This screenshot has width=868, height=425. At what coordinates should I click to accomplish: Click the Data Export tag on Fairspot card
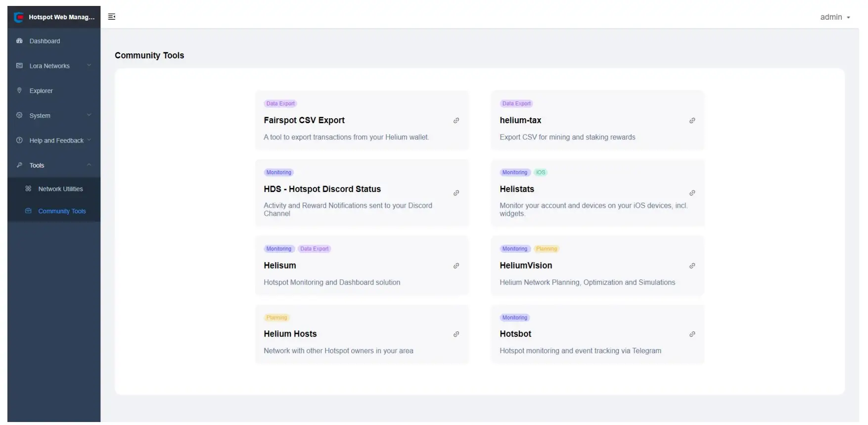[x=280, y=103]
